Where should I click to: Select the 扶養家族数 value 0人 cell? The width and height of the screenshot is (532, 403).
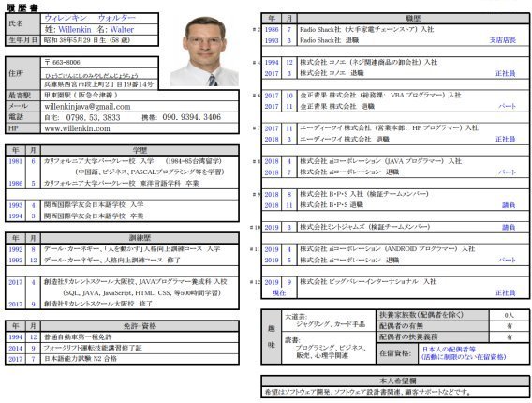coord(509,315)
